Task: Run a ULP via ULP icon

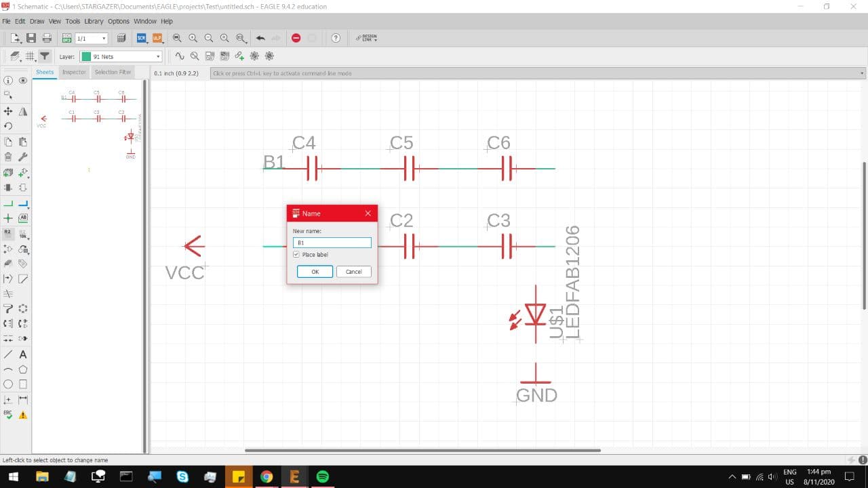Action: pyautogui.click(x=157, y=38)
